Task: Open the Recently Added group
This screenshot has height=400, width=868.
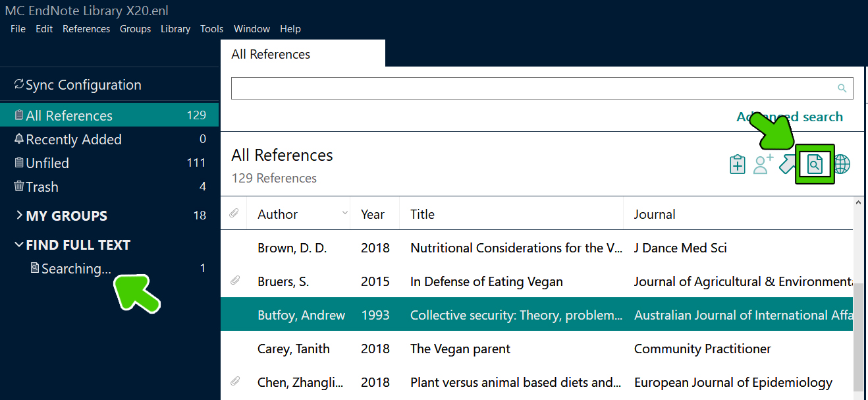Action: [109, 139]
